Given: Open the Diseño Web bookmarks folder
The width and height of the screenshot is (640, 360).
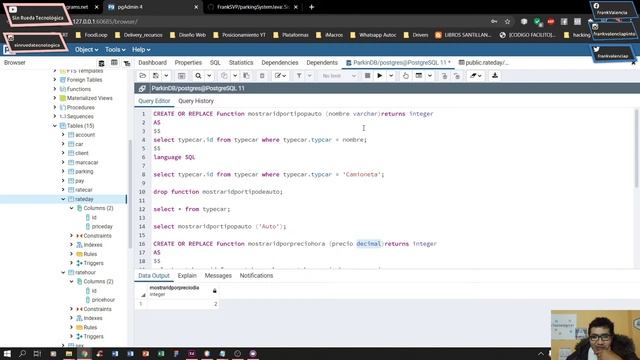Looking at the screenshot, I should (x=188, y=35).
